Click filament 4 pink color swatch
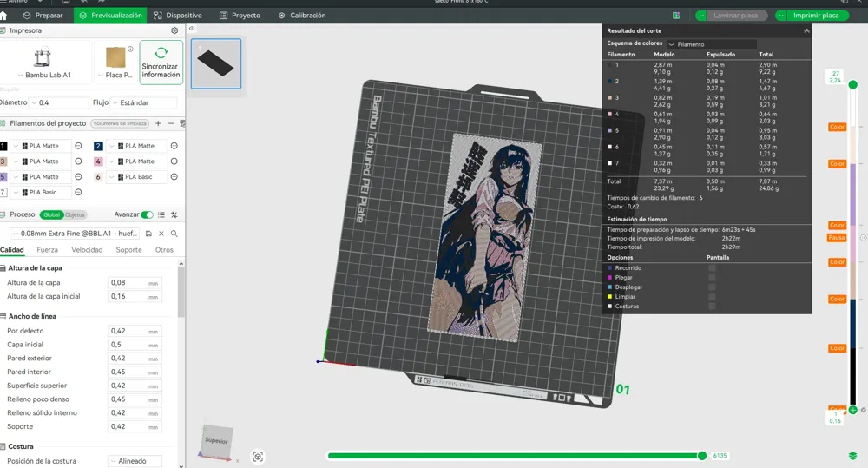The width and height of the screenshot is (868, 468). [98, 161]
